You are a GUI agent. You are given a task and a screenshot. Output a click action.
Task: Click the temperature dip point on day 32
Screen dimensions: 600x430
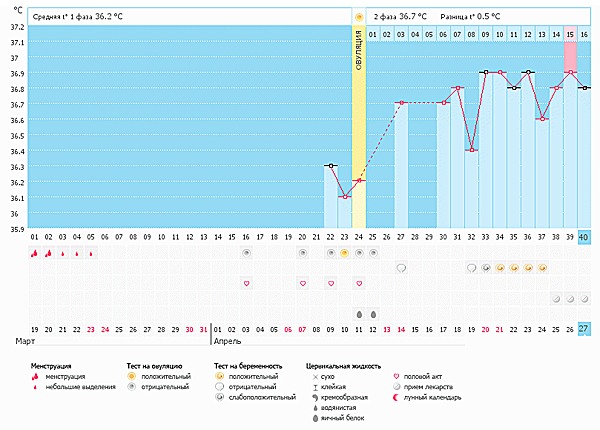click(472, 150)
